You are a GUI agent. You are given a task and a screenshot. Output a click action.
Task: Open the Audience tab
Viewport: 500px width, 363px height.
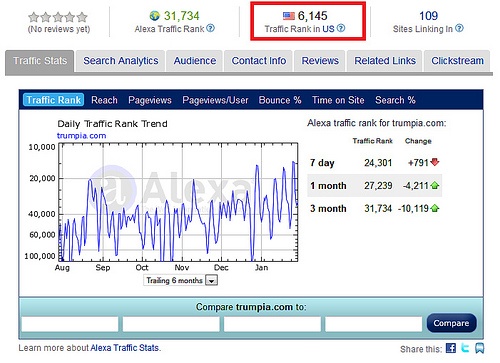pos(195,61)
